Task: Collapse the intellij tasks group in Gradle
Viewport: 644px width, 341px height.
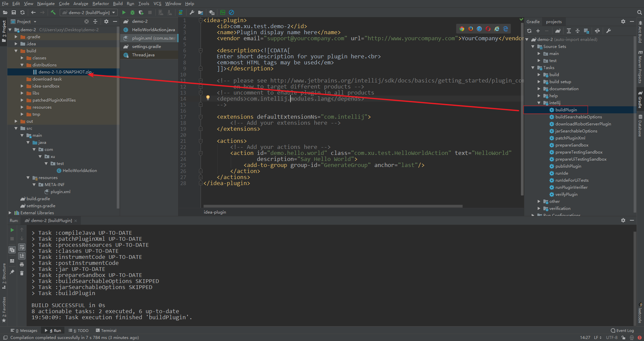Action: pyautogui.click(x=539, y=103)
